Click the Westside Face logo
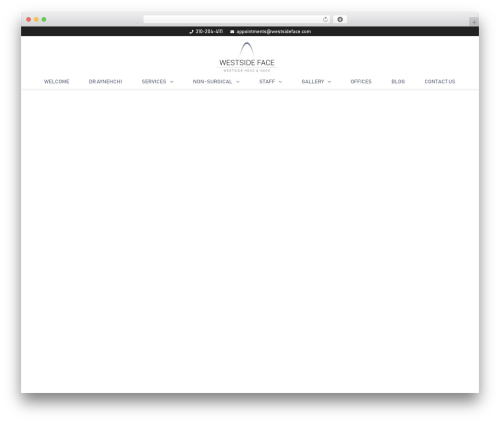The image size is (500, 423). coord(247,57)
